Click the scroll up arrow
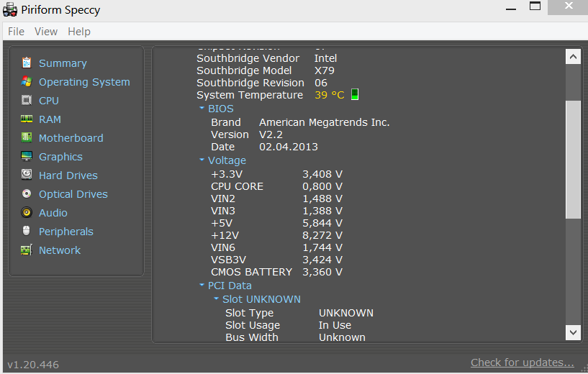 coord(573,57)
